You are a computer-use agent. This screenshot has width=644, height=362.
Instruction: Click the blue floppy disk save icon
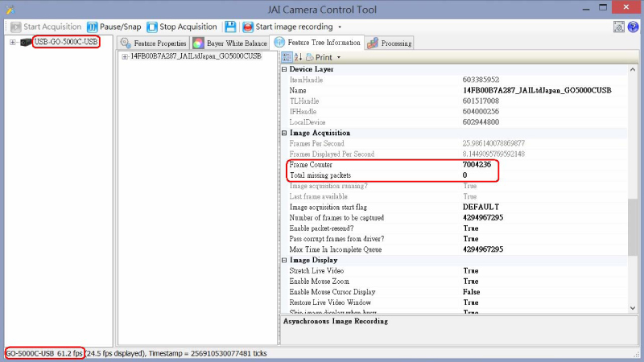[230, 27]
